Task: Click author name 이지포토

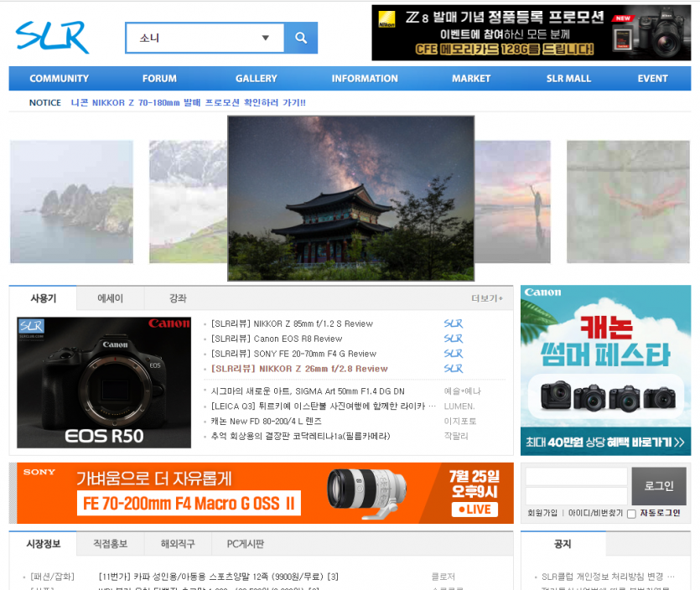Action: click(x=460, y=422)
